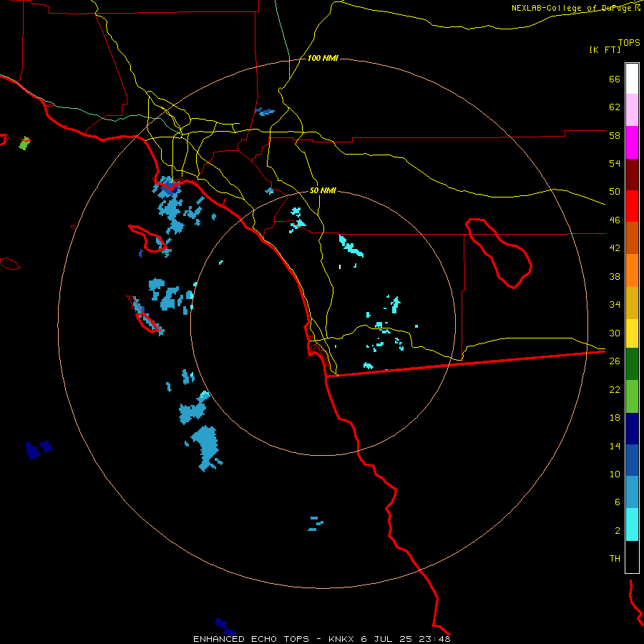Click the legend value "14"

[x=615, y=446]
